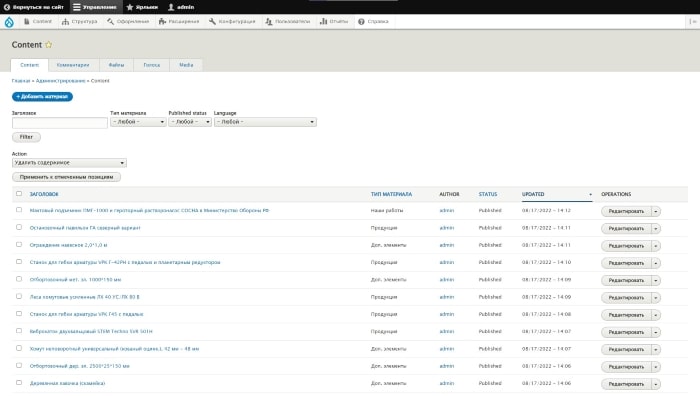Check the select-all checkbox in table header
This screenshot has width=700, height=396.
19,194
